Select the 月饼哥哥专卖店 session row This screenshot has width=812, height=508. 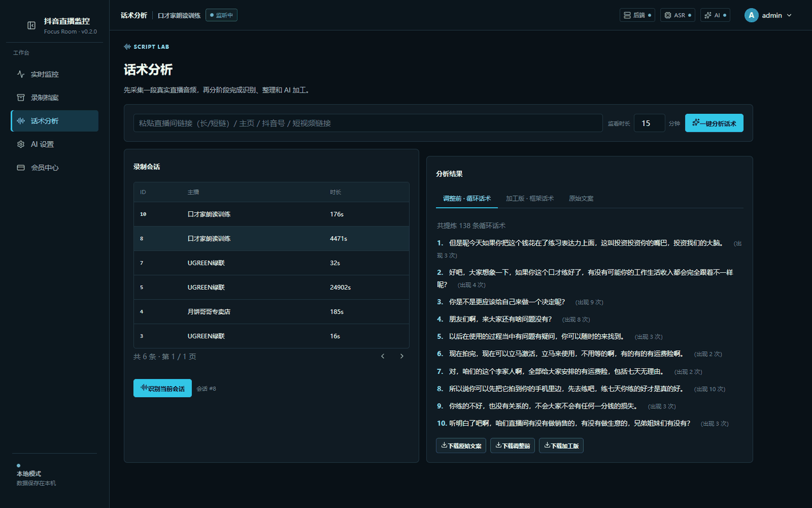tap(271, 312)
